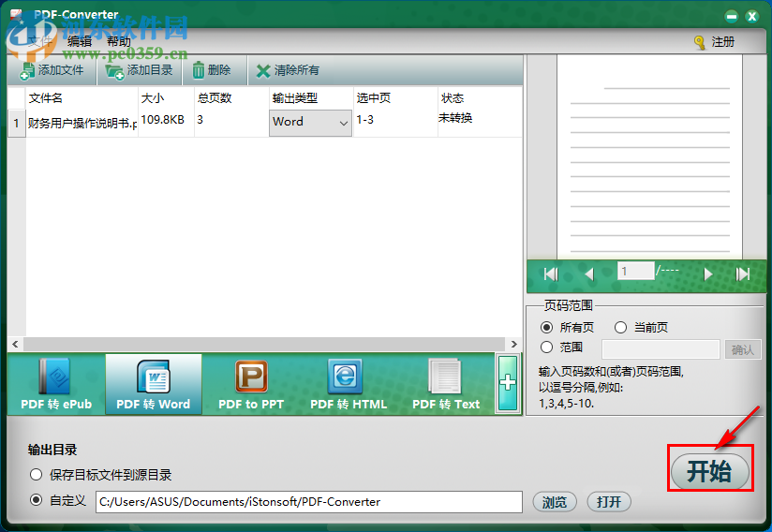Click the output directory path field
Image resolution: width=772 pixels, height=532 pixels.
308,502
